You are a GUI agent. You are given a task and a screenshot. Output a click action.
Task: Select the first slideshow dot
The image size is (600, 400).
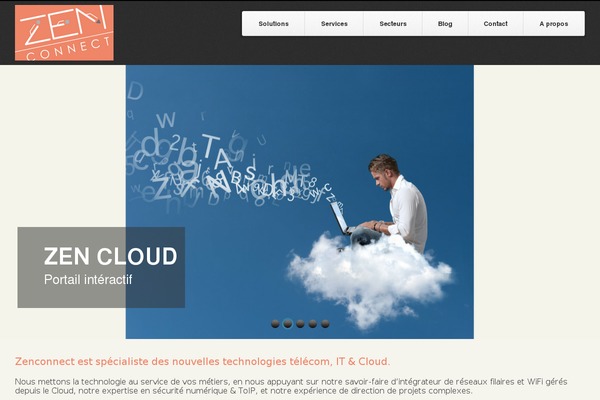pos(275,324)
